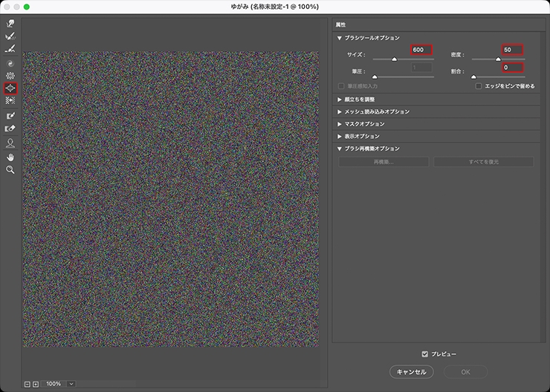Enable エッジをピンで留める checkbox

tap(479, 86)
